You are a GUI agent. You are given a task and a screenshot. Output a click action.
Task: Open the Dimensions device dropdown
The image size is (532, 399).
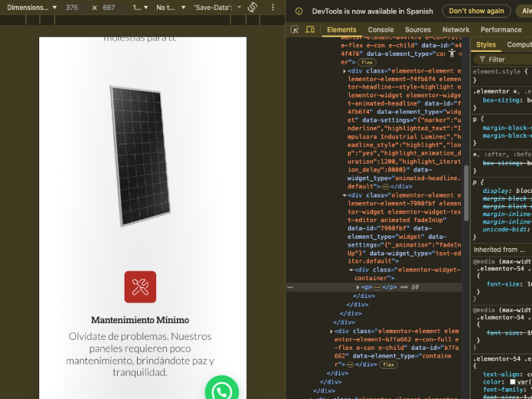32,7
